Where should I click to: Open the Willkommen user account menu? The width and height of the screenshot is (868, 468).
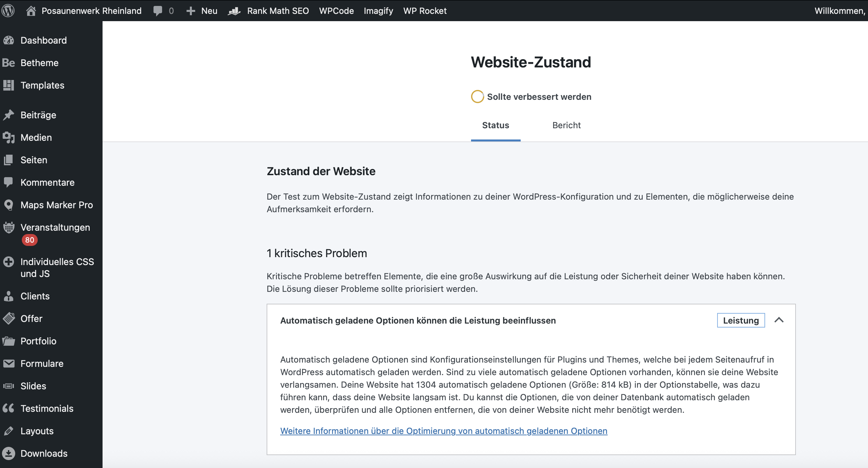tap(840, 11)
